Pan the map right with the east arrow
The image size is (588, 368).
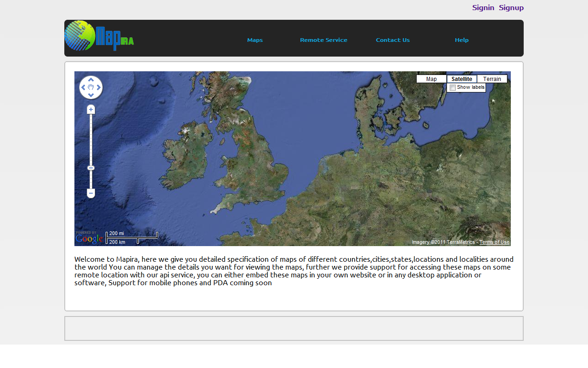(99, 87)
